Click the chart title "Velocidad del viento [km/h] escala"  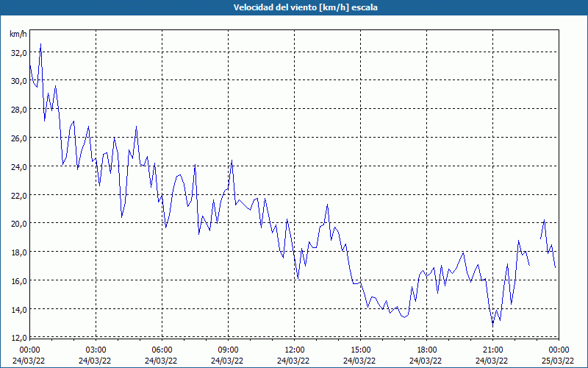[305, 7]
